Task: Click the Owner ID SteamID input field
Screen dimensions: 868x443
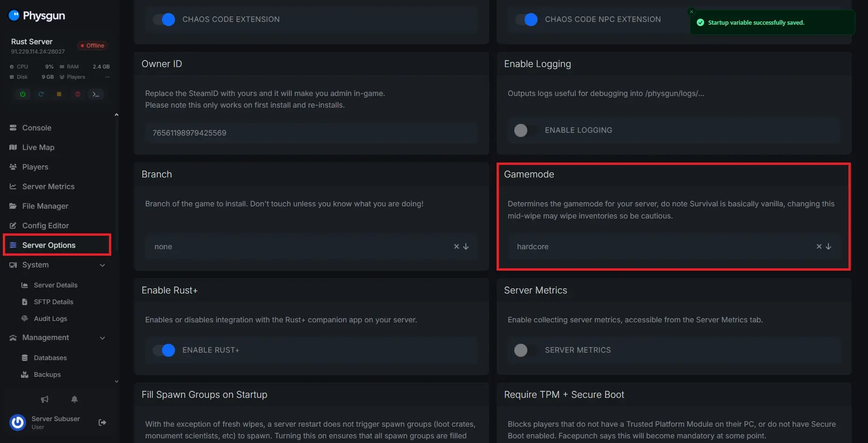Action: pyautogui.click(x=311, y=133)
